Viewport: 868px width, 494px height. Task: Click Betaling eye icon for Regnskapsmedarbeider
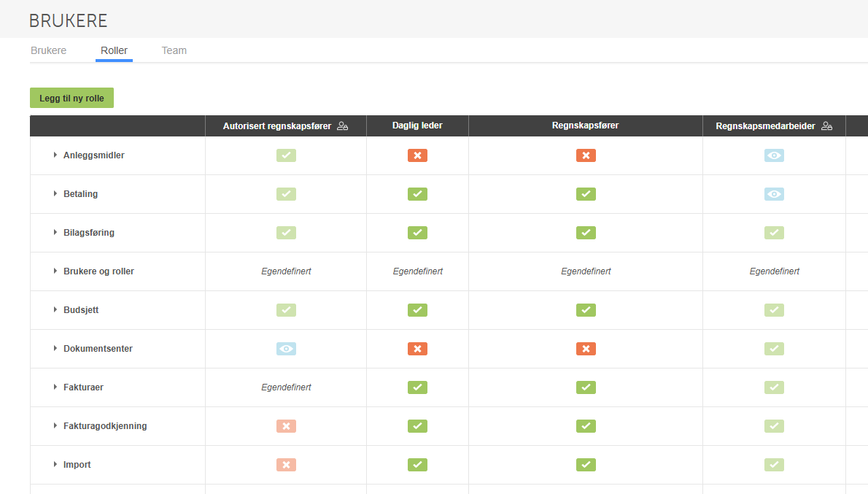[x=774, y=194]
